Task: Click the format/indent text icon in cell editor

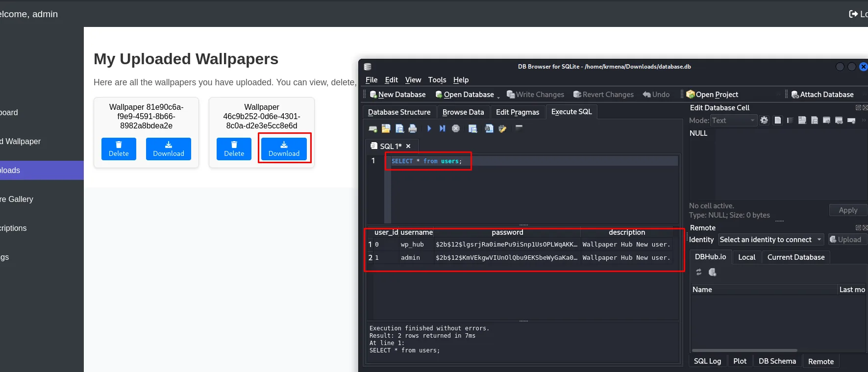Action: click(790, 120)
